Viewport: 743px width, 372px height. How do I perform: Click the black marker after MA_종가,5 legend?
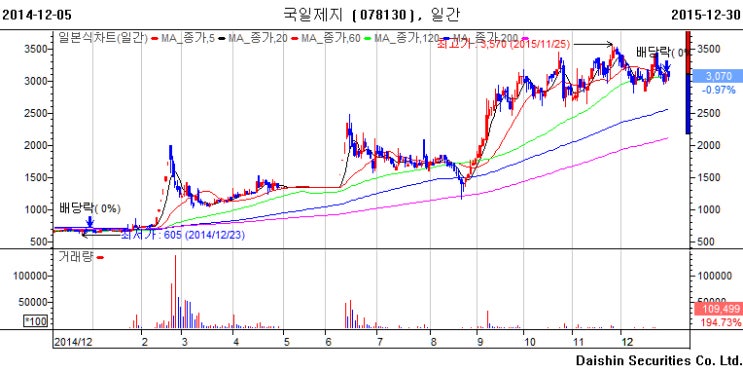221,38
